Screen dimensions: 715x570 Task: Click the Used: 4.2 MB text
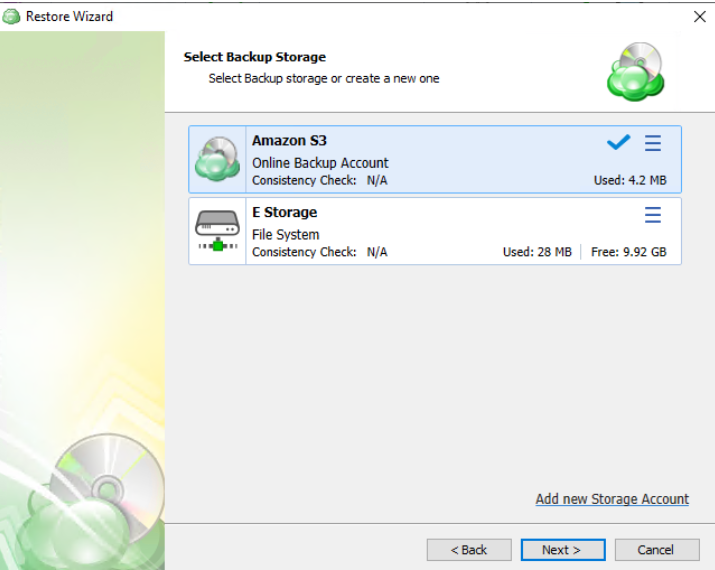pos(630,181)
